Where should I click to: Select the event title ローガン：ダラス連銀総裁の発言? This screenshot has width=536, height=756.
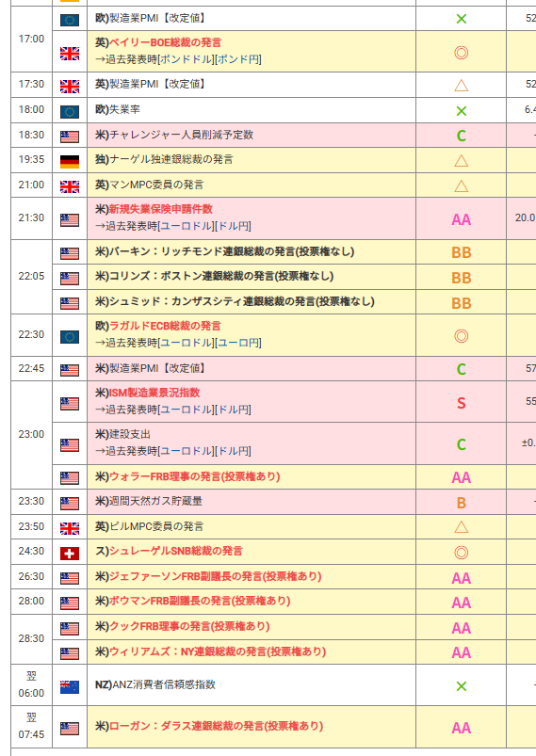coord(216,726)
